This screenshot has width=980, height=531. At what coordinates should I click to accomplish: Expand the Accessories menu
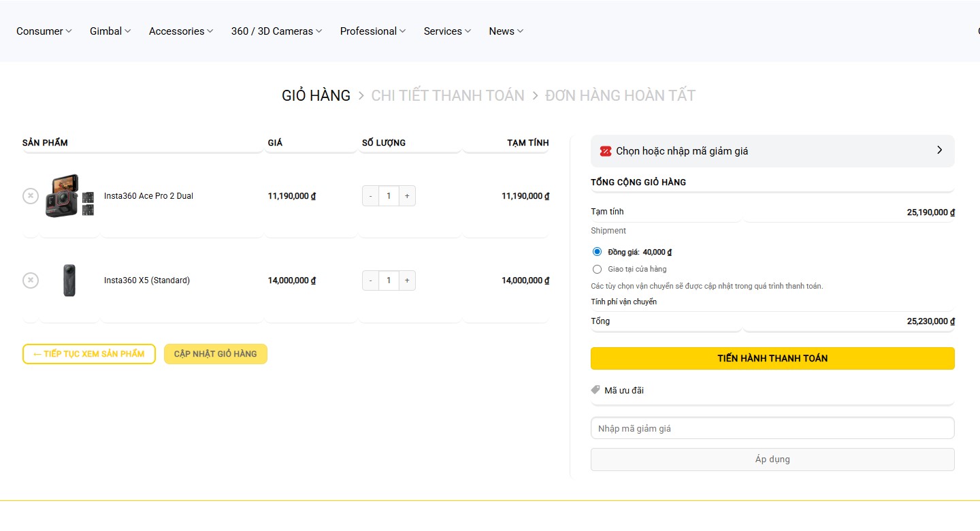pyautogui.click(x=180, y=31)
